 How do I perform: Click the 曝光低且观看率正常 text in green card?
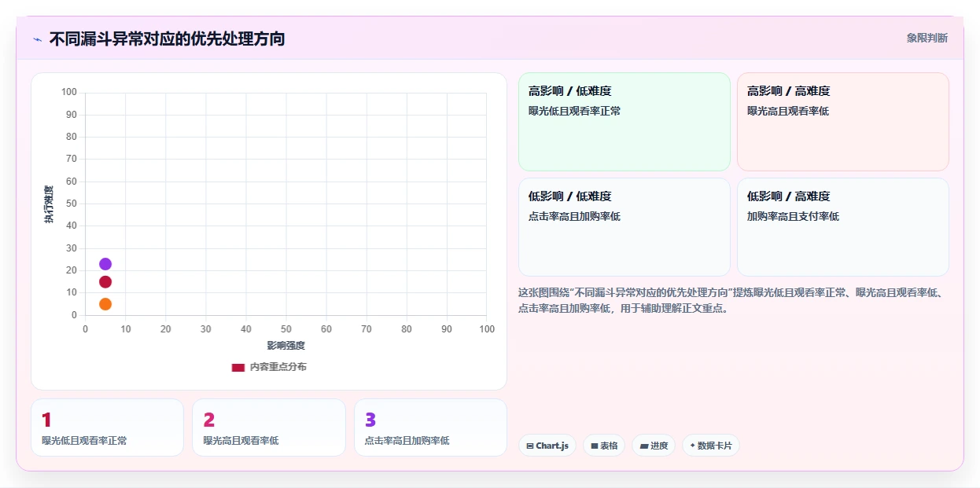click(x=574, y=111)
